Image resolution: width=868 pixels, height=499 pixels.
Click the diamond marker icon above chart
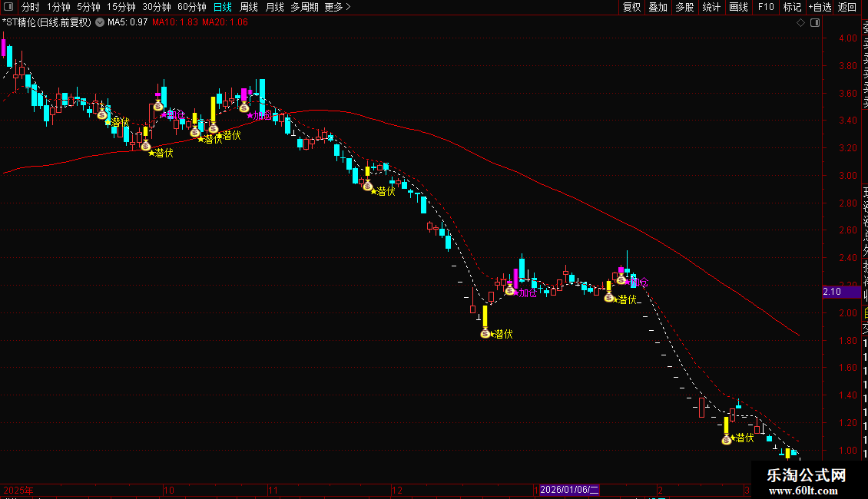pos(800,23)
